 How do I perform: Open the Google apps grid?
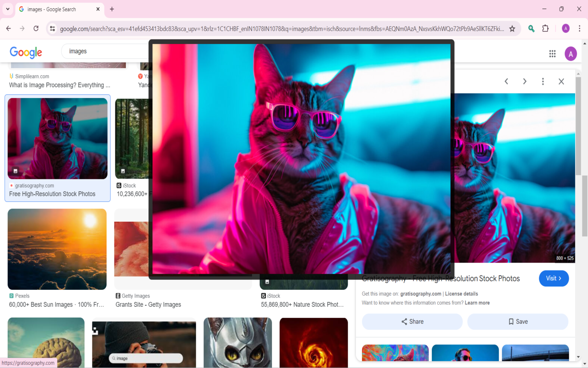click(x=552, y=54)
